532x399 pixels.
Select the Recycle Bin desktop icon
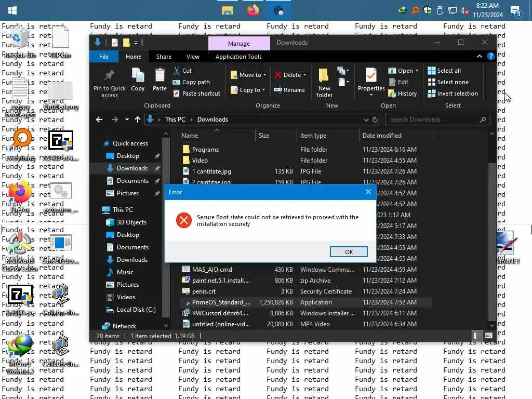[19, 43]
